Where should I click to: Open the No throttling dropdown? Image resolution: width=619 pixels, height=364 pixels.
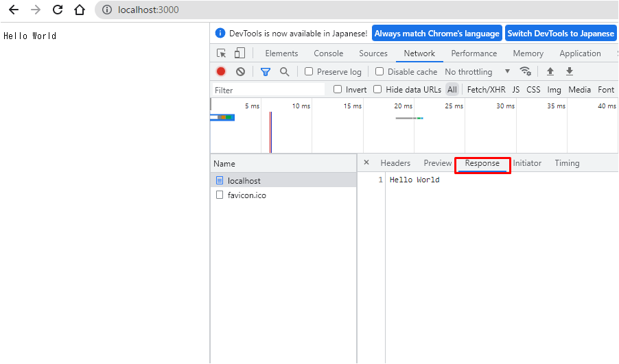477,72
